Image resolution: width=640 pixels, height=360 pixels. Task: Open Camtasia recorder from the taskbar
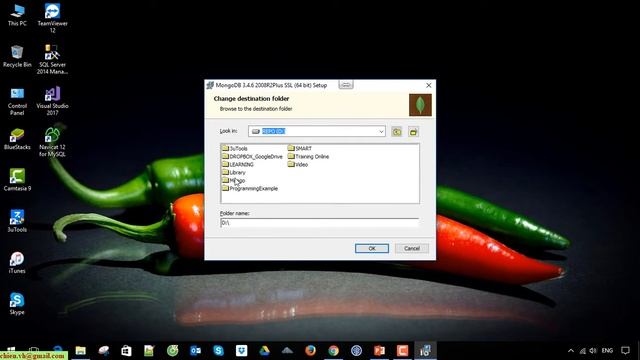(402, 350)
